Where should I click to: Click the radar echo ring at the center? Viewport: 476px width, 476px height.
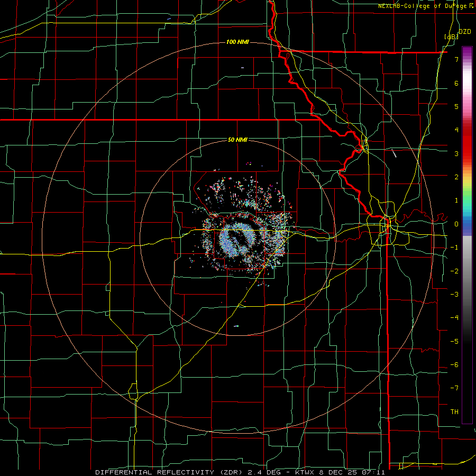tap(237, 239)
